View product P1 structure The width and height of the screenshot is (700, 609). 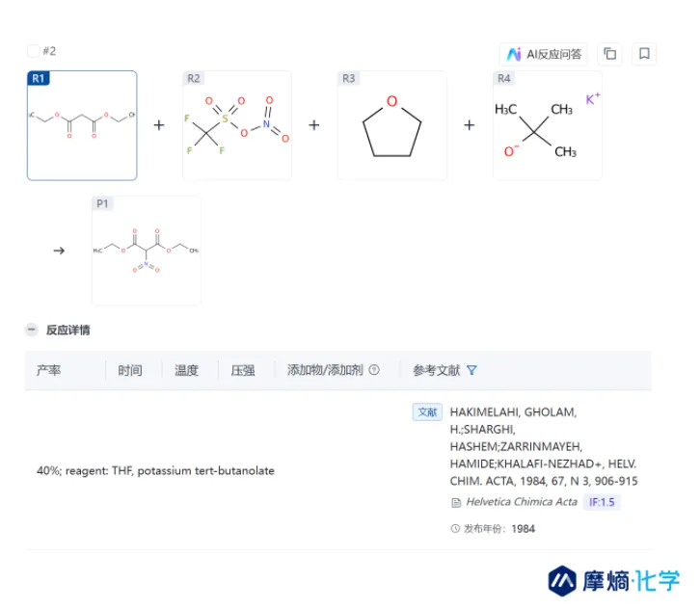[147, 251]
